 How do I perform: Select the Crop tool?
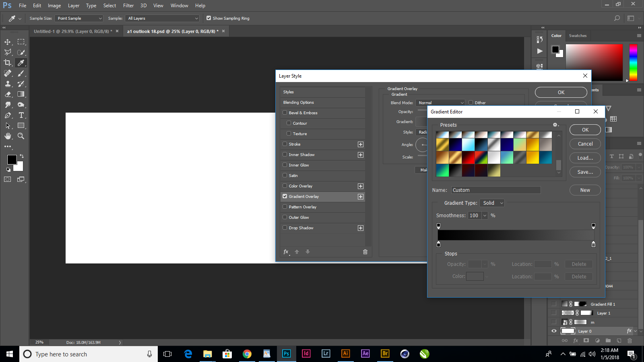tap(8, 63)
